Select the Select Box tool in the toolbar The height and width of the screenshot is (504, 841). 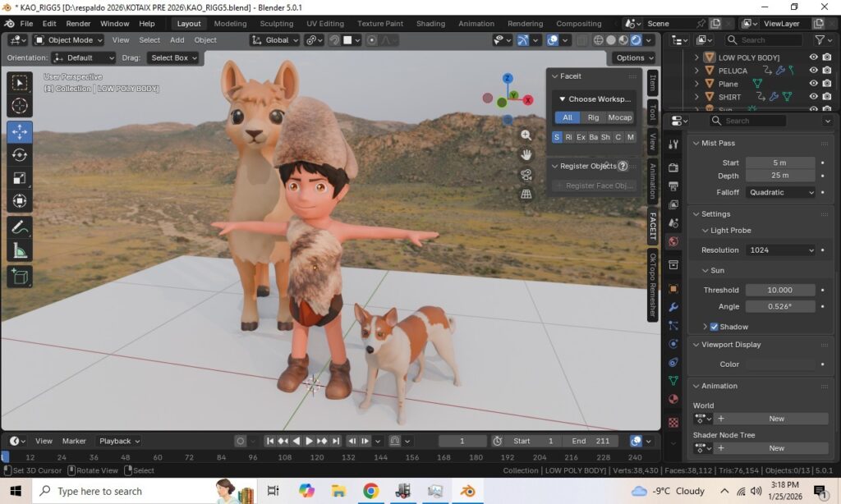(x=20, y=83)
